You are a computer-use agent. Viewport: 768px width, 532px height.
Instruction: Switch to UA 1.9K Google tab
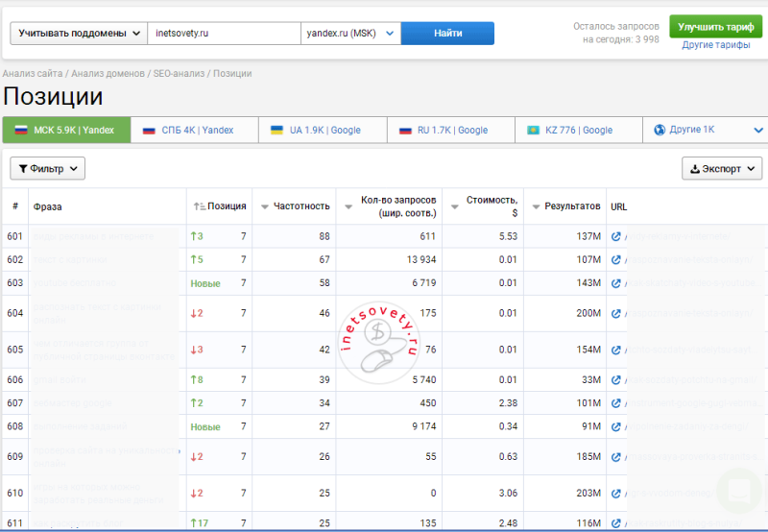tap(323, 130)
